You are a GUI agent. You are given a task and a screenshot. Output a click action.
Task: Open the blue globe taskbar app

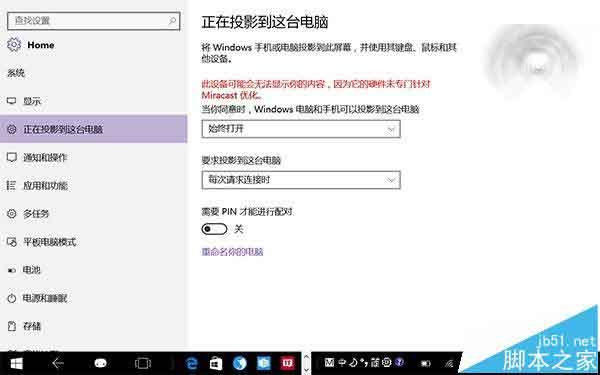(240, 363)
